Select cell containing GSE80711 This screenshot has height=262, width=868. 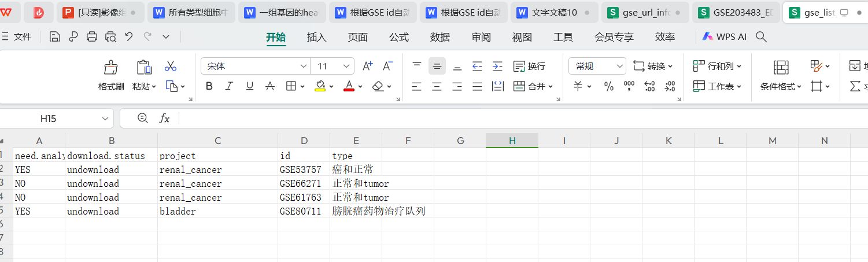(304, 211)
